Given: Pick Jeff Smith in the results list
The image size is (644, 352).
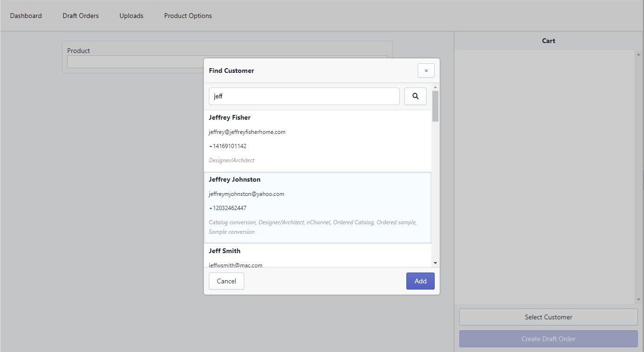Looking at the screenshot, I should coord(224,251).
